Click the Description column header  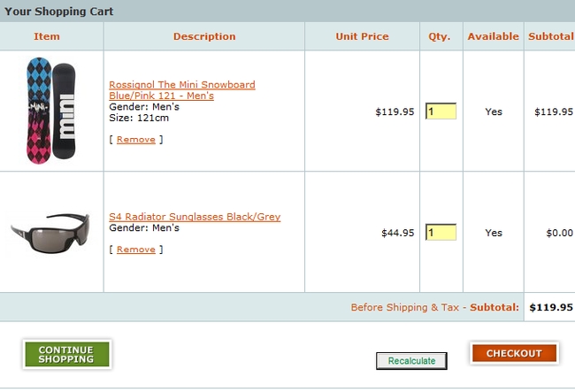[204, 36]
